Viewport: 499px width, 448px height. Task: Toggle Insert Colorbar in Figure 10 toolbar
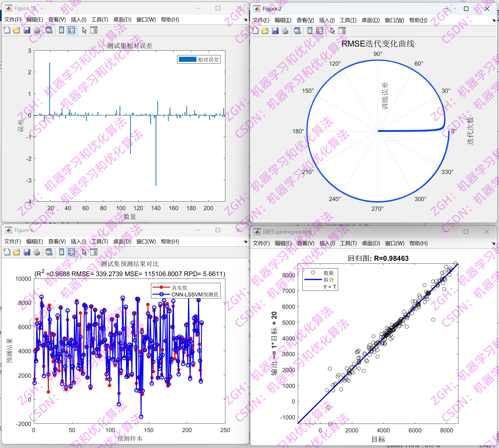[x=61, y=30]
